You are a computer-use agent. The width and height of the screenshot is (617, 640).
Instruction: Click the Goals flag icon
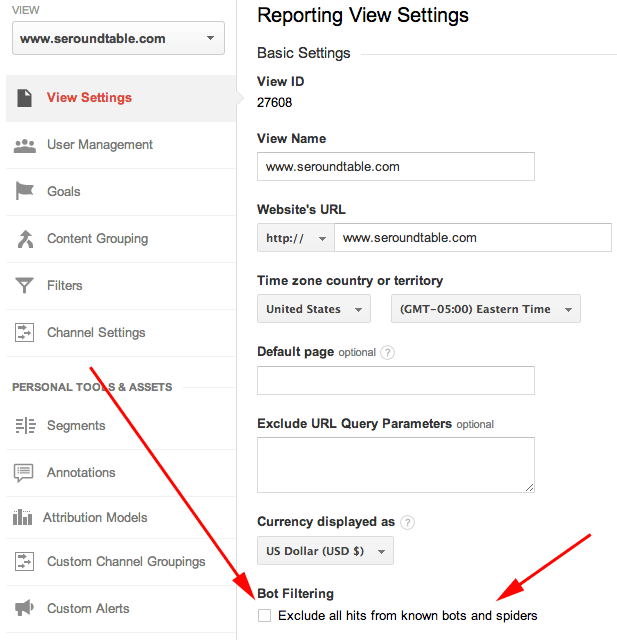click(x=24, y=191)
